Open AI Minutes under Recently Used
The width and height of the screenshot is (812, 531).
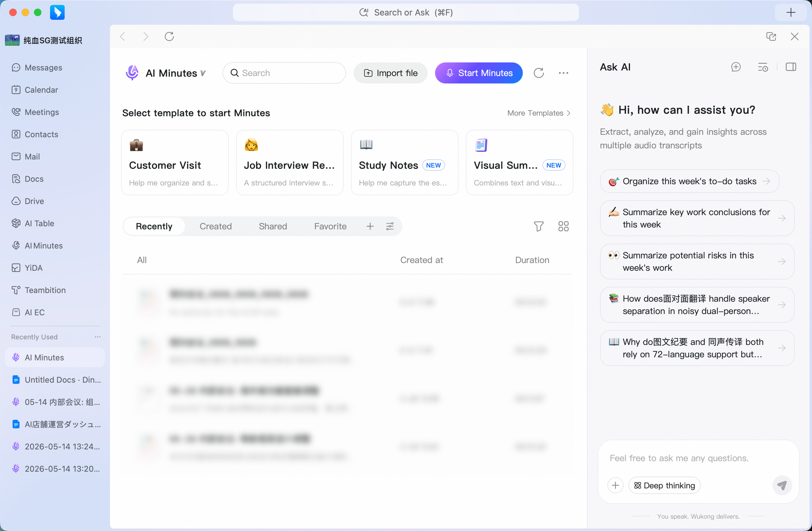click(55, 357)
